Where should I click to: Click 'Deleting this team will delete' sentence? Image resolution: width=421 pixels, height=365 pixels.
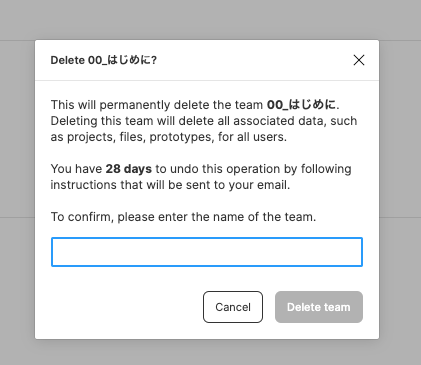click(204, 121)
